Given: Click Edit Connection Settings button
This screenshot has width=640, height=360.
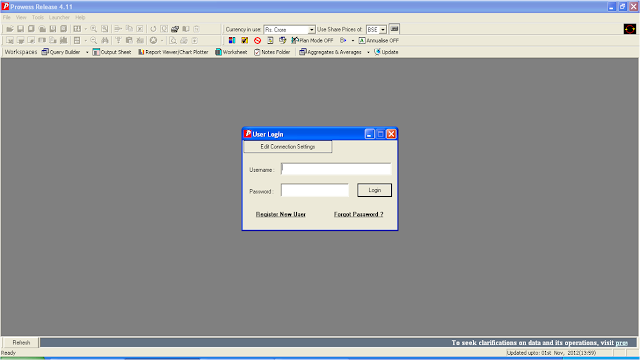Looking at the screenshot, I should click(288, 147).
